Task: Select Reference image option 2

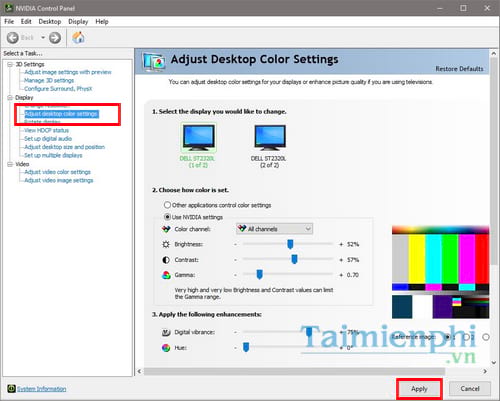Action: (467, 337)
